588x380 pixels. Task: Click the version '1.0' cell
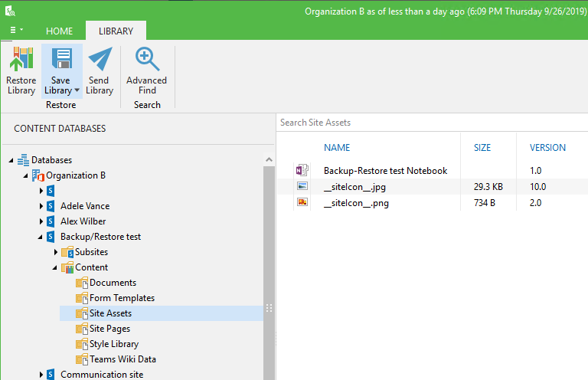coord(535,171)
